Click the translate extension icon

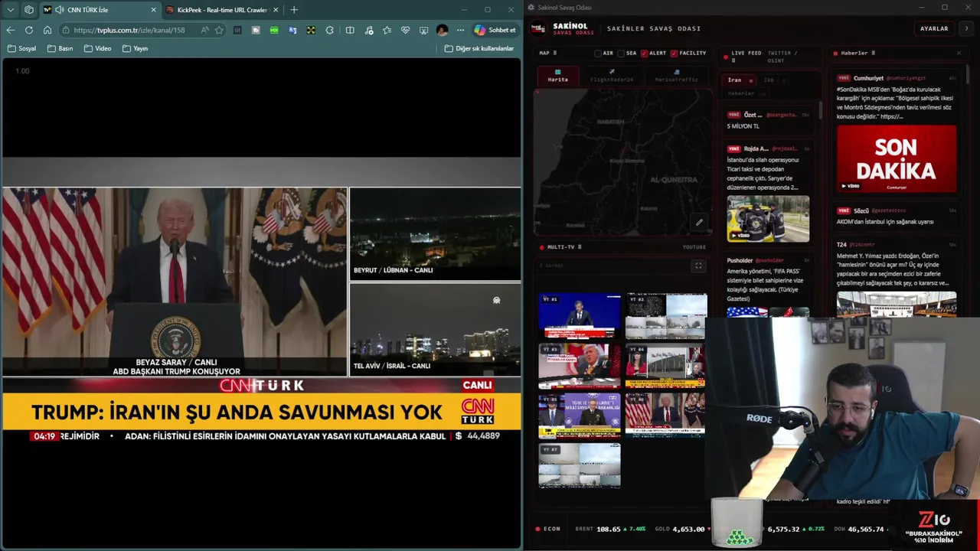[292, 30]
